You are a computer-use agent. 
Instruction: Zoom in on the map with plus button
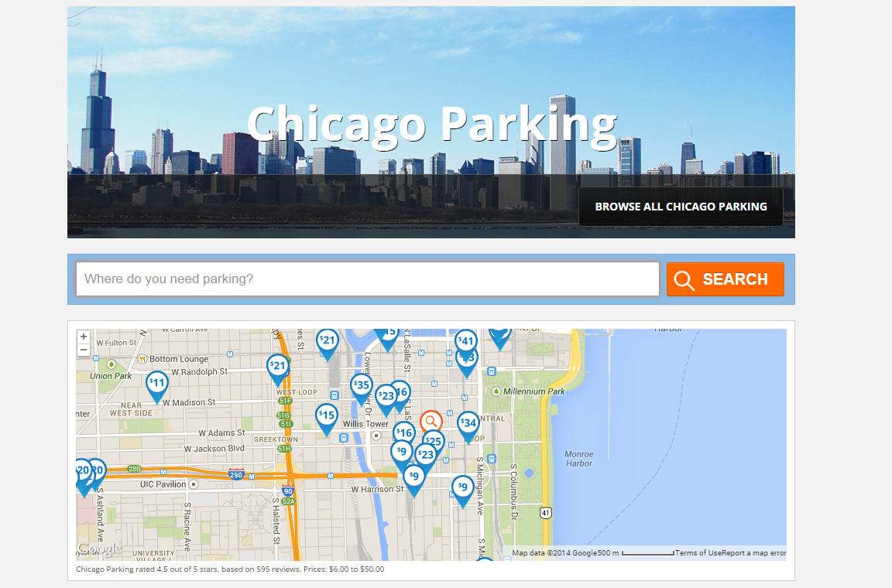pos(84,337)
